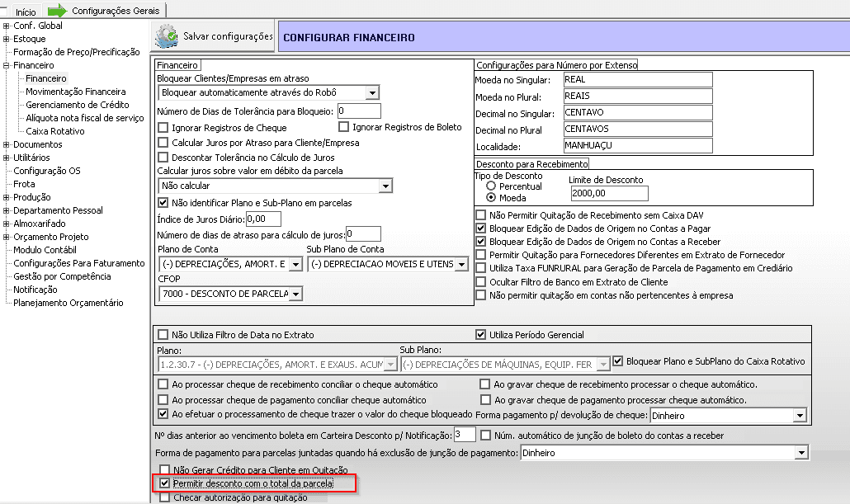Click the Nº dias anterior ao vencimento field
This screenshot has width=850, height=504.
(465, 435)
